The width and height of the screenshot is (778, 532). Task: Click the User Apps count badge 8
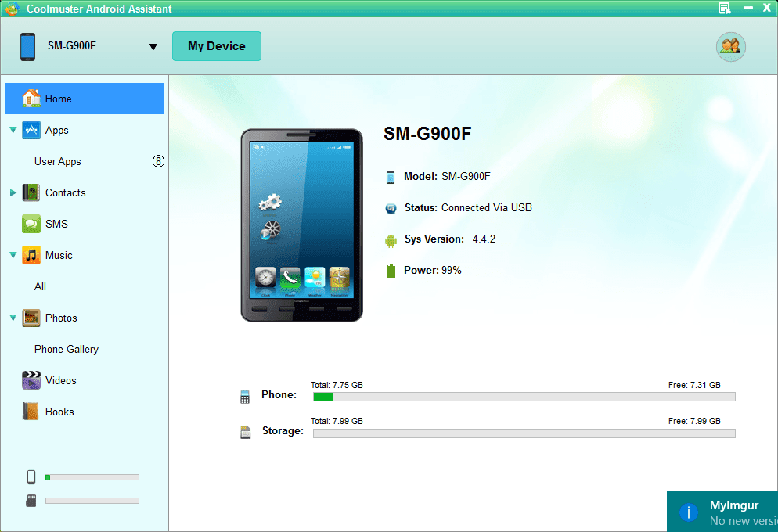[x=158, y=161]
